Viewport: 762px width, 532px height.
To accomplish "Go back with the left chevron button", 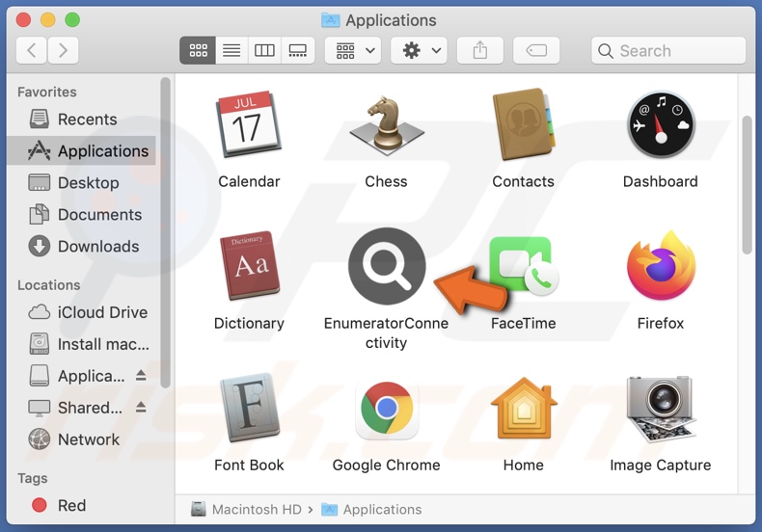I will pos(32,50).
